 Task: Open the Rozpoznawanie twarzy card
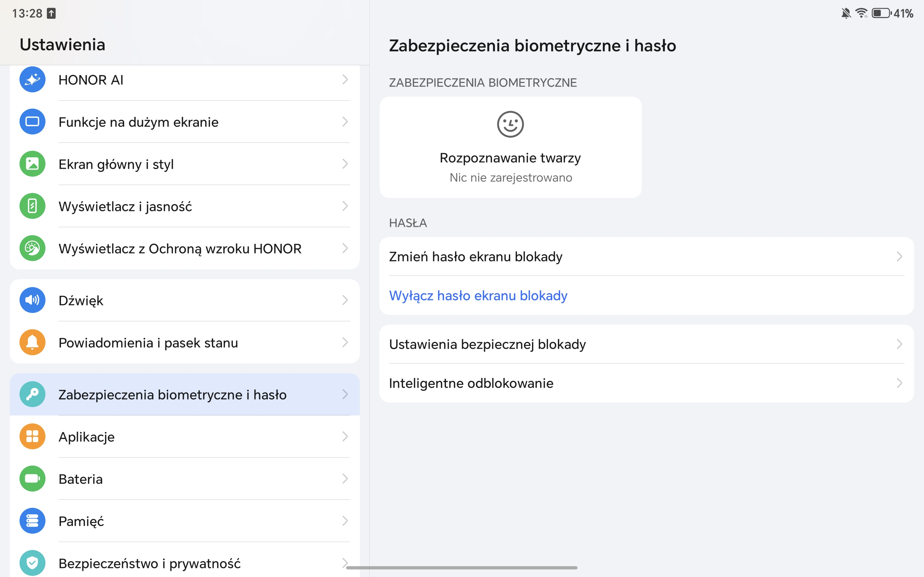(x=510, y=158)
